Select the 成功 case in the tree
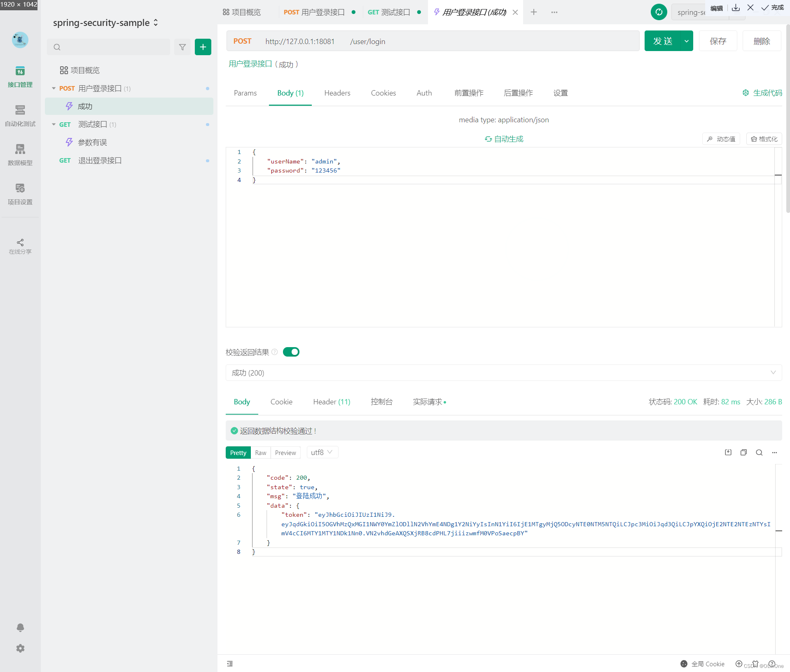Viewport: 790px width, 672px height. click(129, 106)
